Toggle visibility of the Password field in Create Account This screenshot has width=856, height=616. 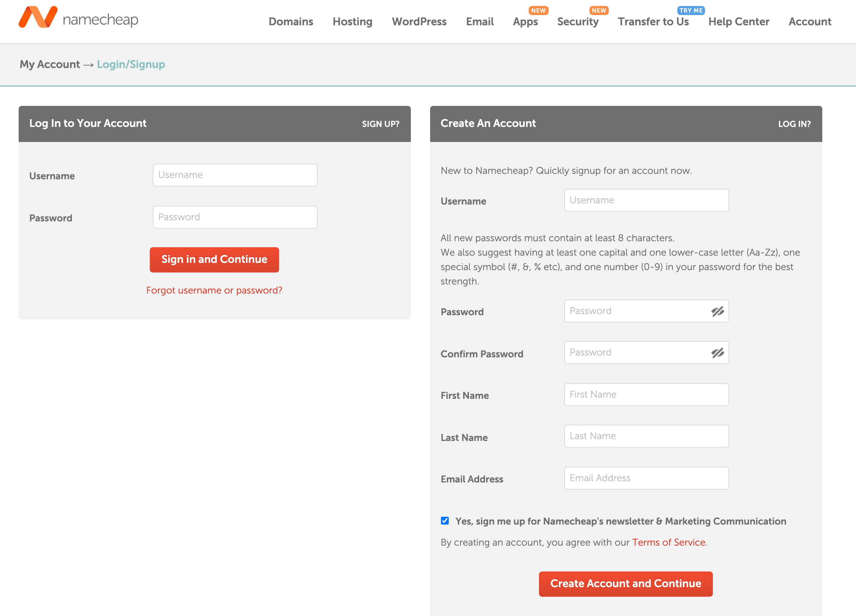[717, 311]
